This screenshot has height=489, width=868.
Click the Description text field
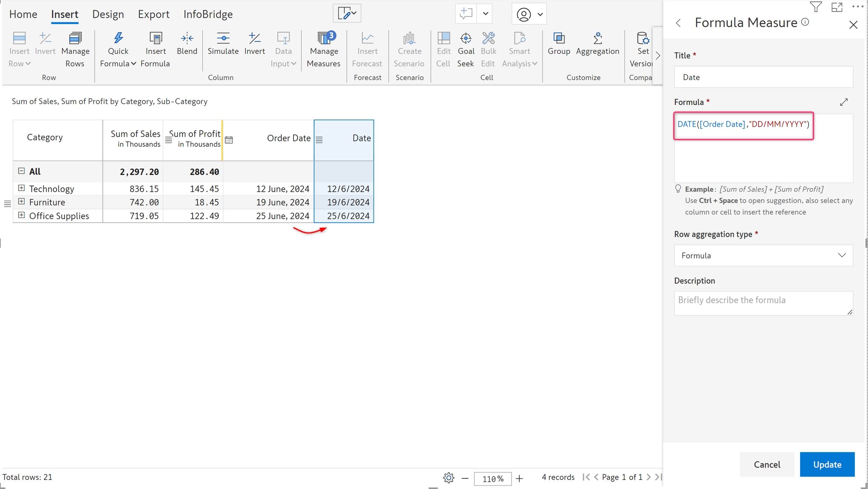tap(763, 303)
